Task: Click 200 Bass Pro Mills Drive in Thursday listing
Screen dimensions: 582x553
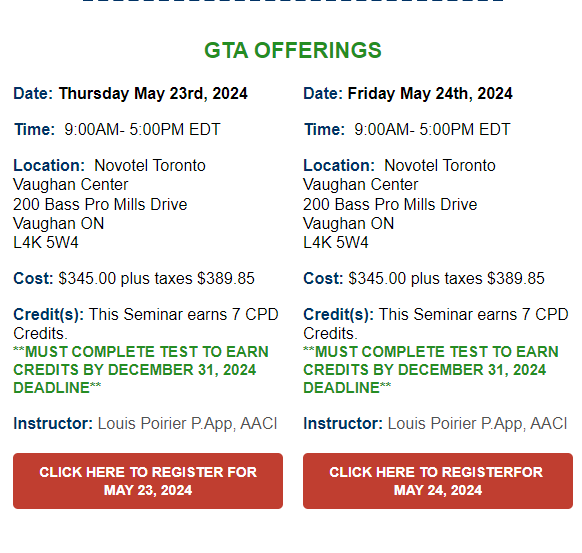Action: pyautogui.click(x=100, y=204)
